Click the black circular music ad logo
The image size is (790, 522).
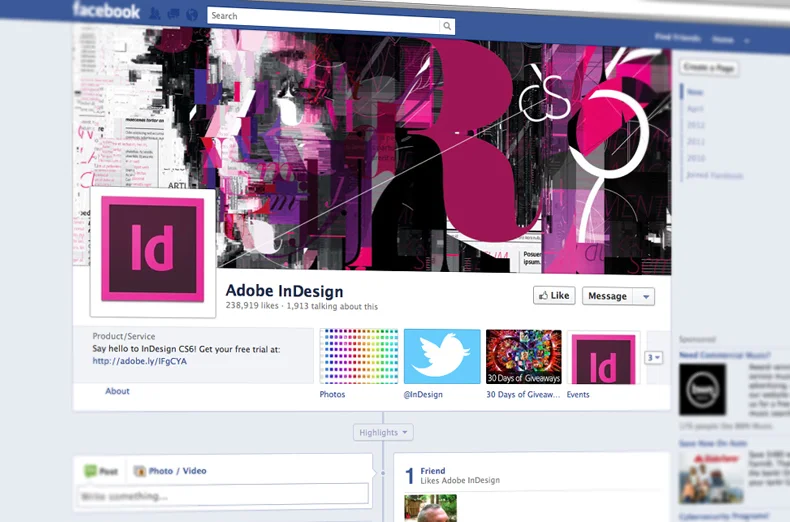point(702,389)
